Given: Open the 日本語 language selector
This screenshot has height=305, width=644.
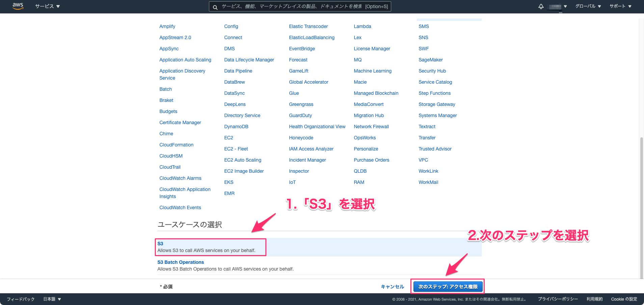Looking at the screenshot, I should click(x=52, y=299).
